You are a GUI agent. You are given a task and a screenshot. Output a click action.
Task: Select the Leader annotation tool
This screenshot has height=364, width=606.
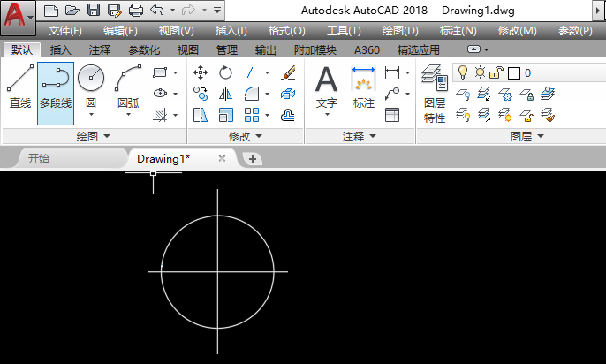click(392, 94)
